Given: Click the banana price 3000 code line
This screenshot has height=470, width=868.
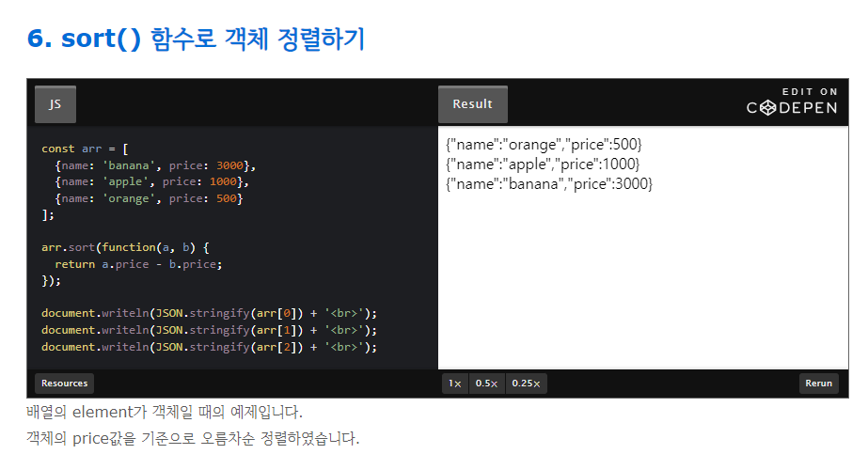Looking at the screenshot, I should 155,165.
